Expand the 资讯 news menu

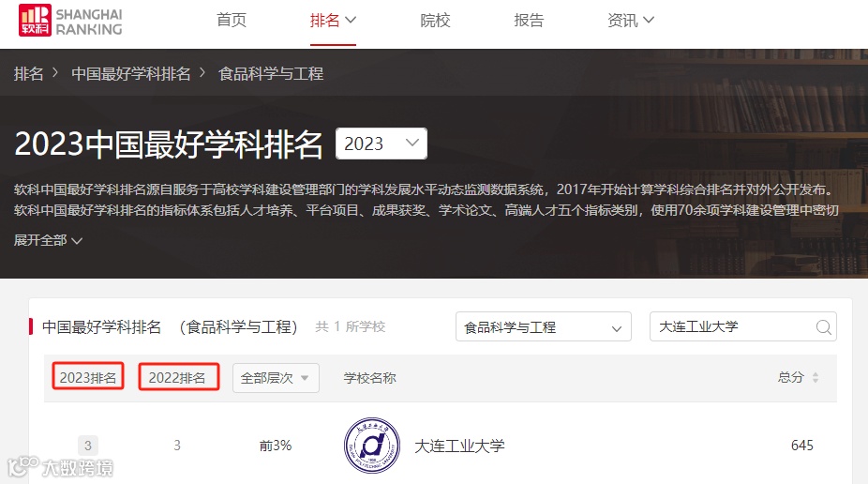[631, 21]
